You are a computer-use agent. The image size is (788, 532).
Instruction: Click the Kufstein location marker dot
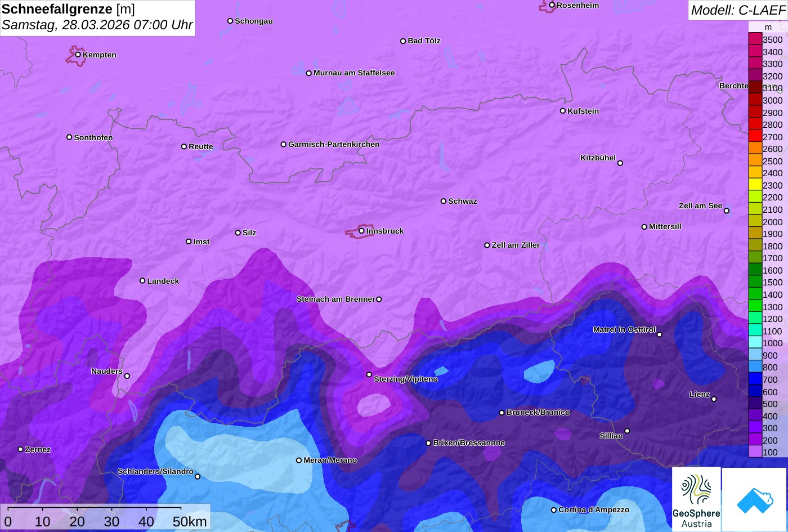pos(562,111)
